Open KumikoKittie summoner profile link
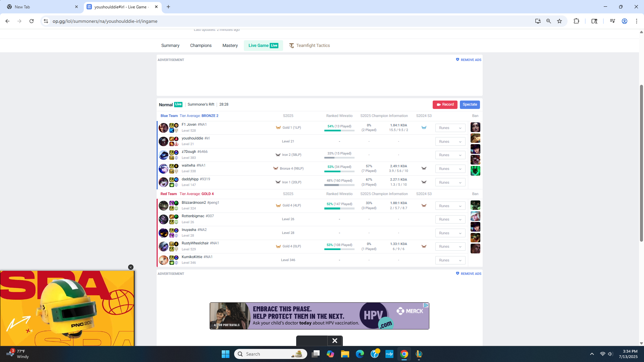 pos(197,257)
